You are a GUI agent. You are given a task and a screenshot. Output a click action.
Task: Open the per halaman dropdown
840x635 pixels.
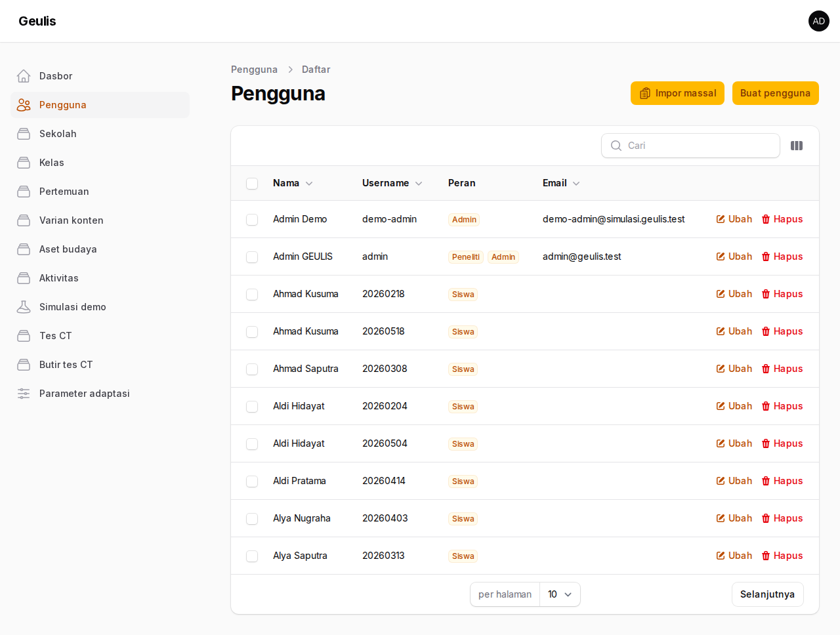tap(560, 594)
